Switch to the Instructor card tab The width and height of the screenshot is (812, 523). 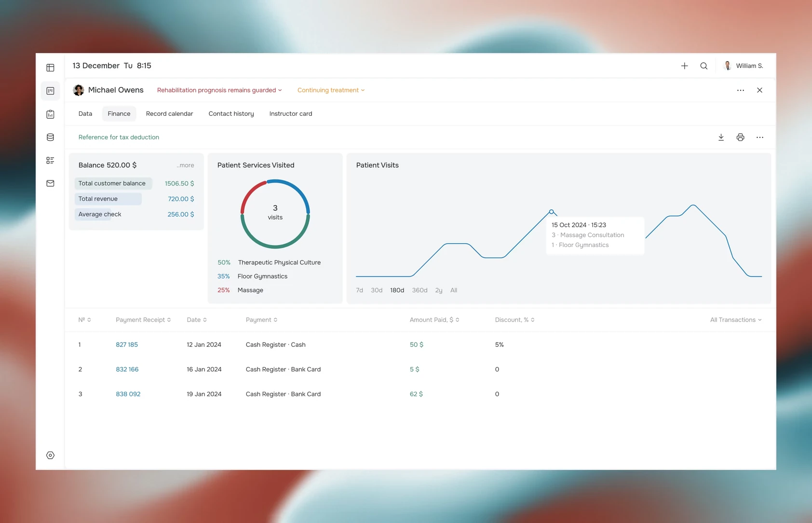(291, 114)
